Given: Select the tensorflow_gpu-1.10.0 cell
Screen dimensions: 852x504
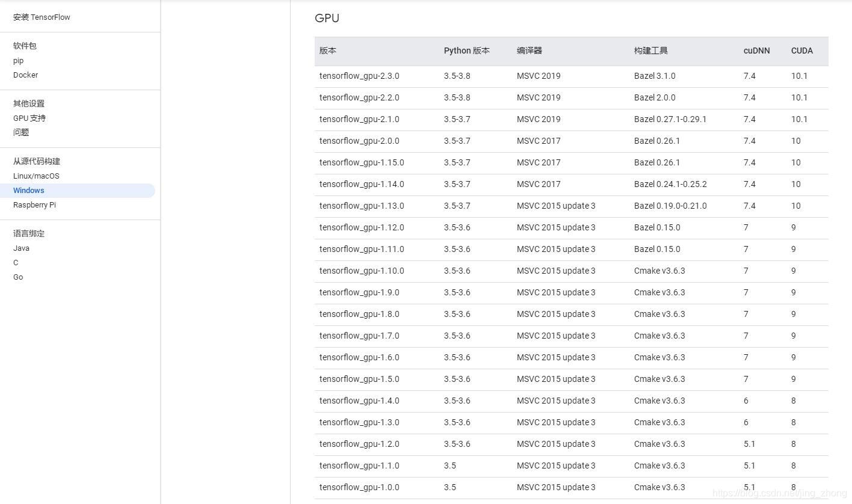Looking at the screenshot, I should (362, 271).
